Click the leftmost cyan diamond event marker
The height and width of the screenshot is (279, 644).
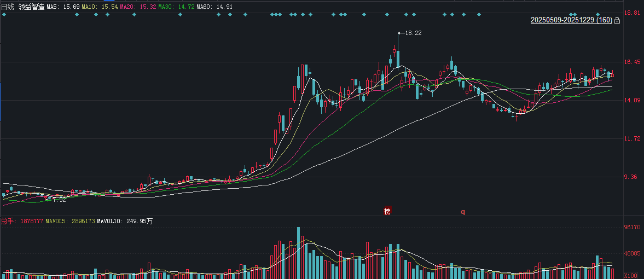click(4, 15)
